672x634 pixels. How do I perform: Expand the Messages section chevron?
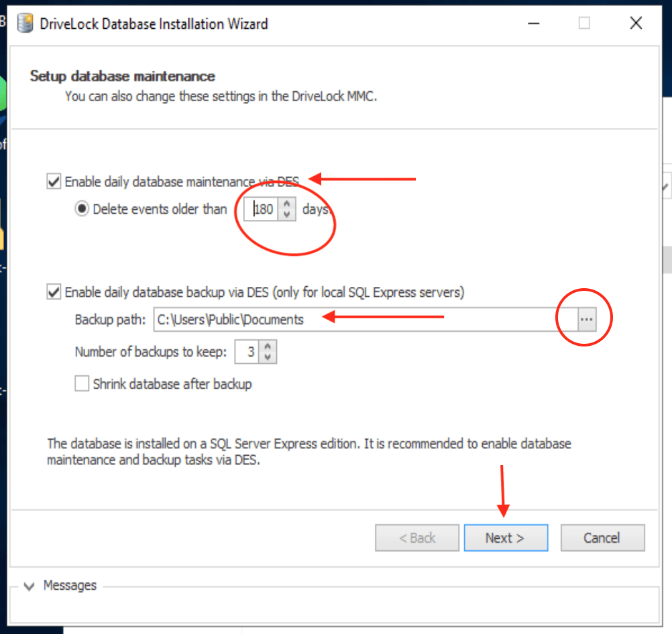tap(29, 586)
